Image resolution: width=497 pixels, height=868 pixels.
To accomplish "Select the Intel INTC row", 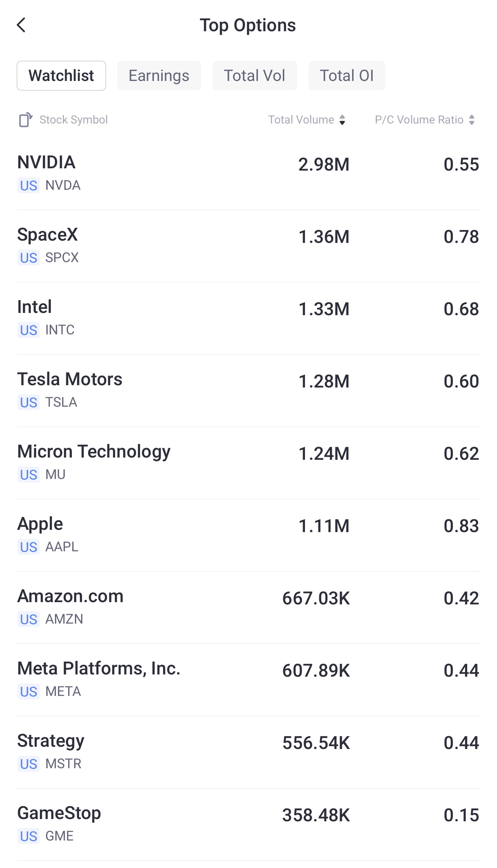I will (x=248, y=319).
